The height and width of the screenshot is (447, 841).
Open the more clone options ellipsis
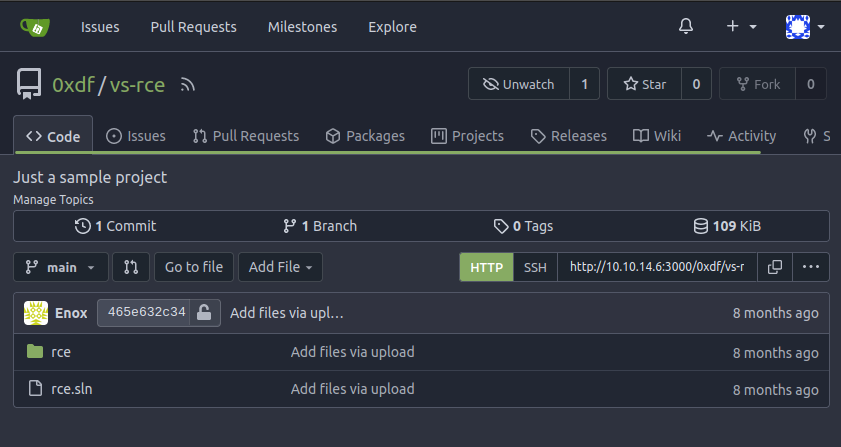pos(810,267)
